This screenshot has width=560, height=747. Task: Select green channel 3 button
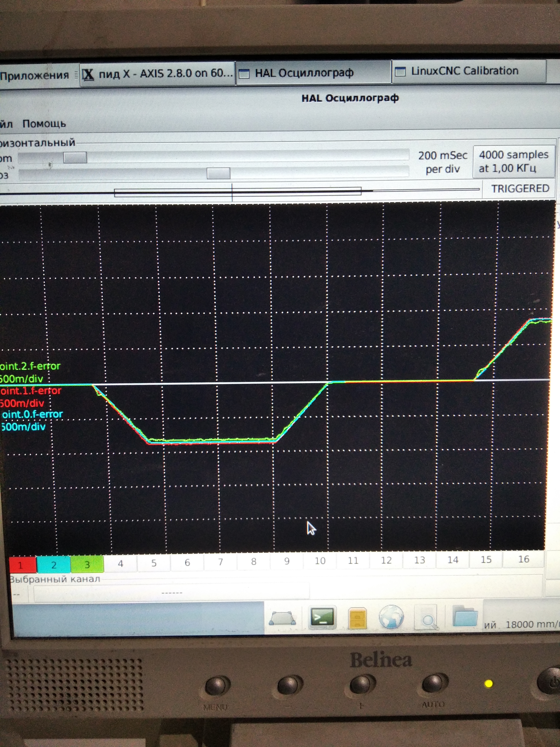(87, 564)
